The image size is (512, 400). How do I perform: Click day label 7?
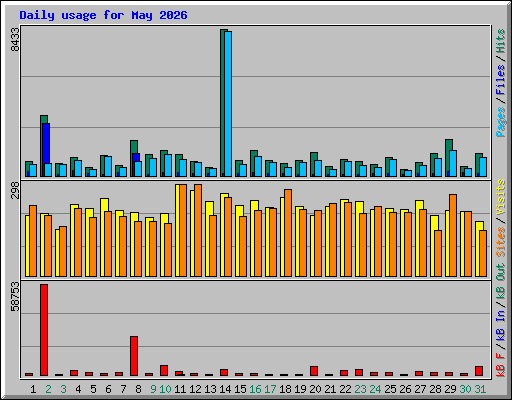click(123, 389)
